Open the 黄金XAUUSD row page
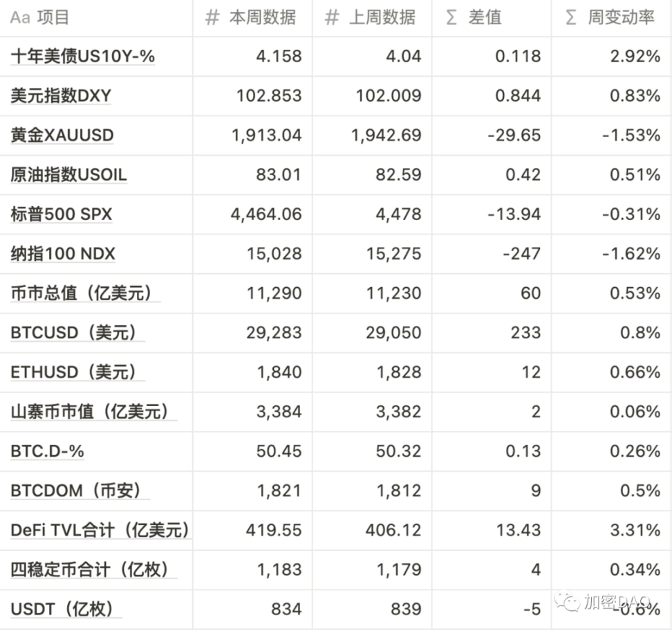Viewport: 672px width, 631px height. [x=62, y=136]
